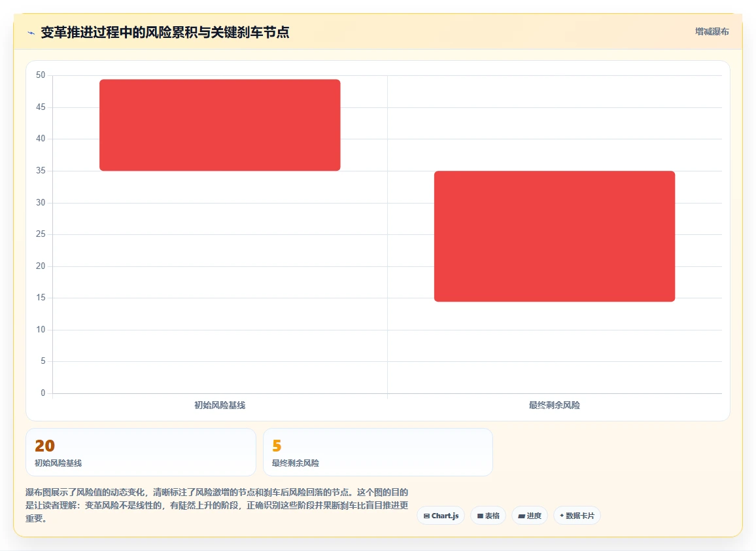Click the y-axis tick label 0
Viewport: 756px width, 551px height.
[x=43, y=393]
